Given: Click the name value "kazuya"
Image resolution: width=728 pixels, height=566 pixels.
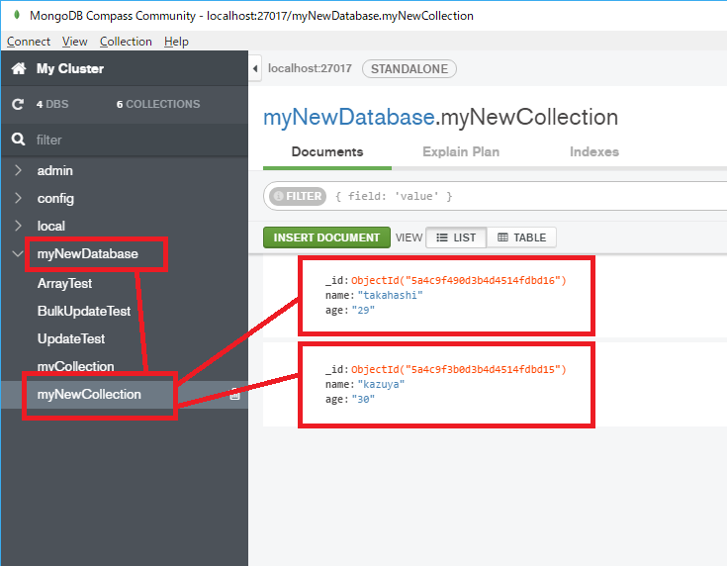Looking at the screenshot, I should pyautogui.click(x=381, y=385).
